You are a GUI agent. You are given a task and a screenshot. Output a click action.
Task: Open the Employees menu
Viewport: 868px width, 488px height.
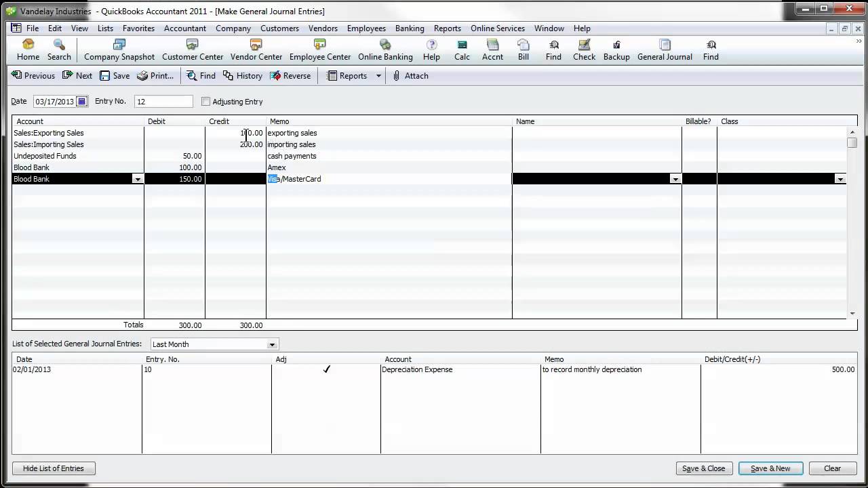[x=366, y=28]
